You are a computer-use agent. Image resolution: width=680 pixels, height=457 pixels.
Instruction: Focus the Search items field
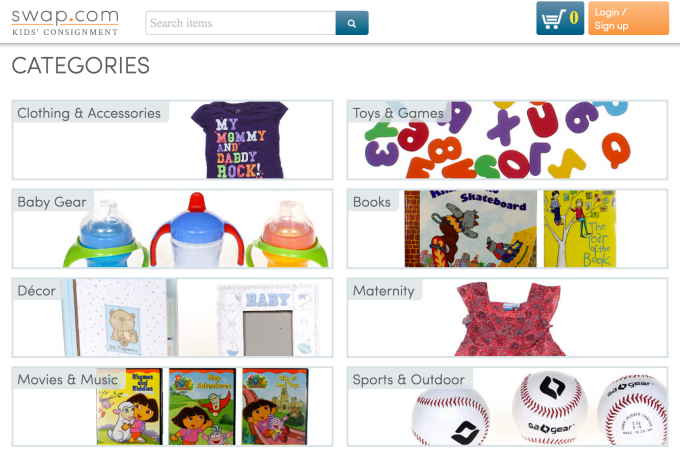(x=241, y=23)
